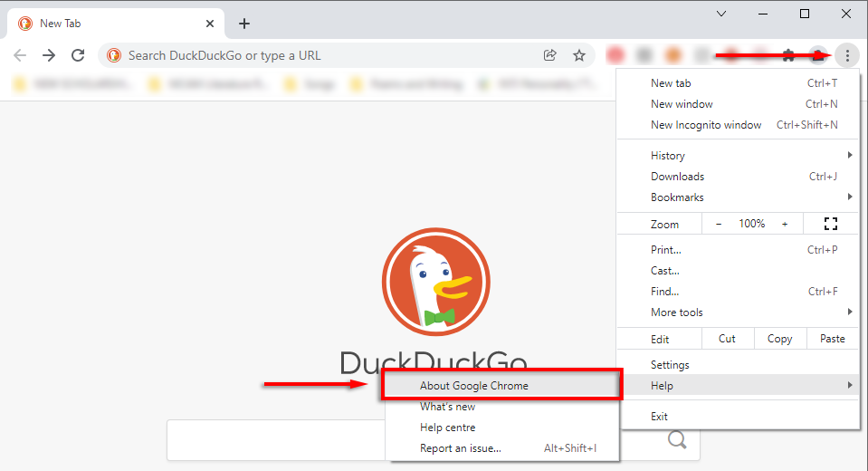868x471 pixels.
Task: Open Help centre item
Action: [x=502, y=428]
